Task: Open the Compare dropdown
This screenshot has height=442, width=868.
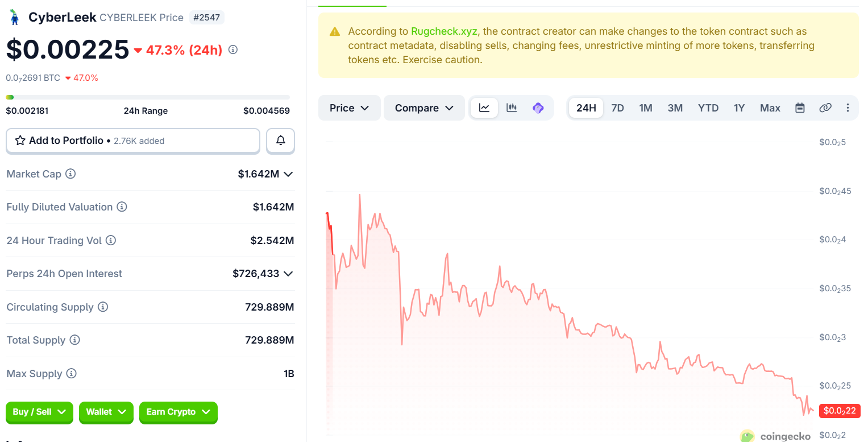Action: tap(424, 108)
